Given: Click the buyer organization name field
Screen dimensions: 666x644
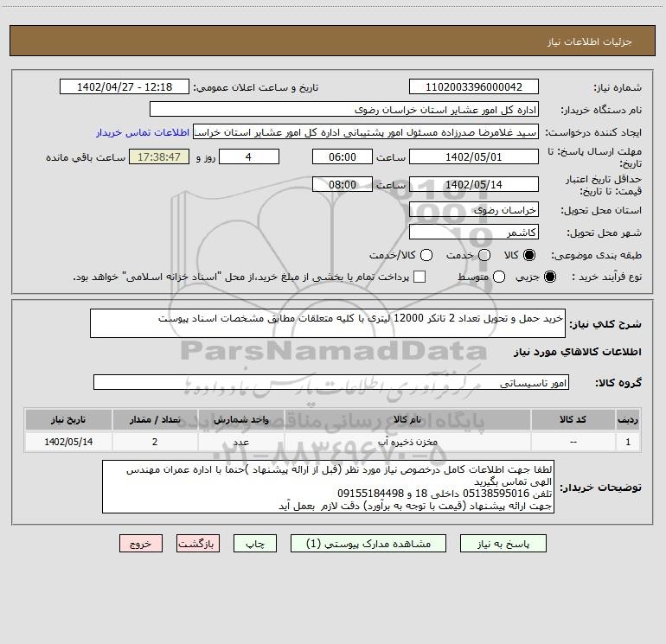Looking at the screenshot, I should 344,110.
